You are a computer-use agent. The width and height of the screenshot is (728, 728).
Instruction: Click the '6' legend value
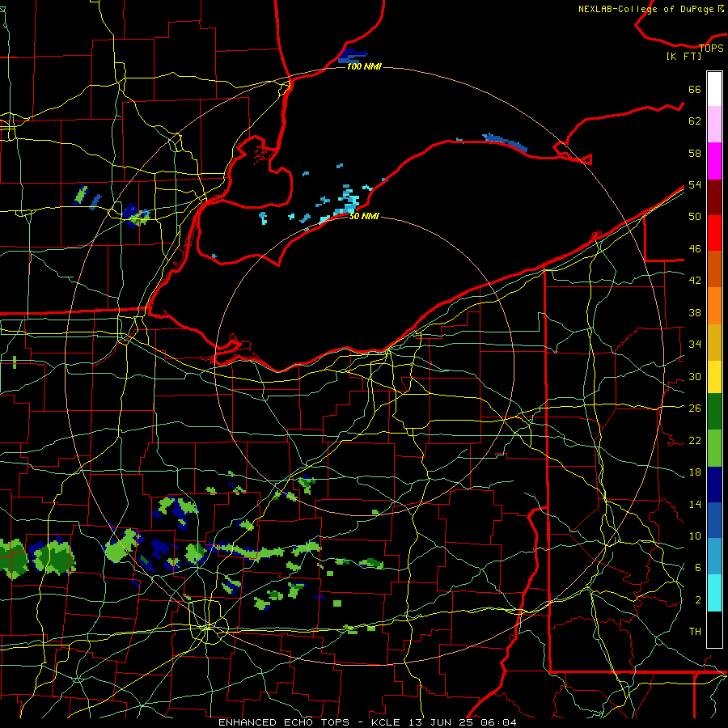[698, 567]
